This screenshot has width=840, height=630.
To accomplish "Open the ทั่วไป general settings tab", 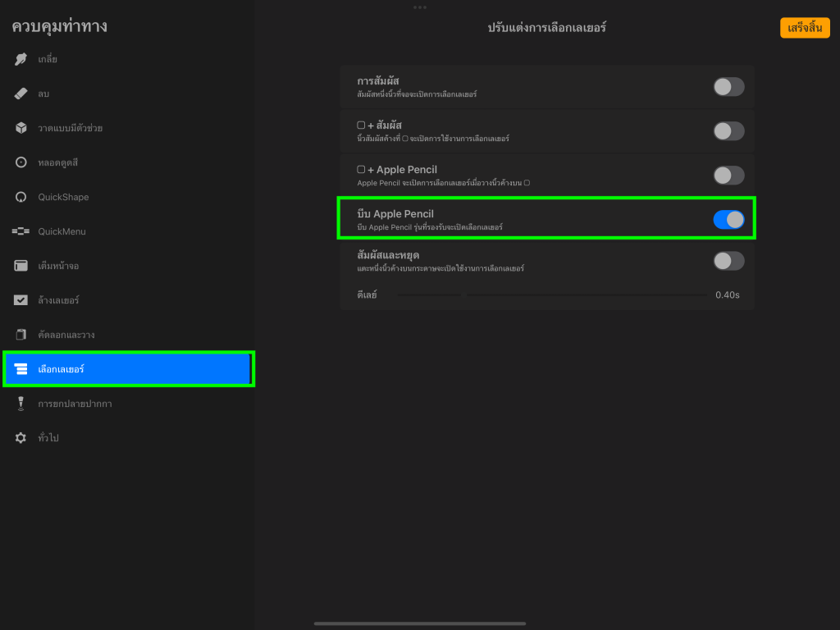I will [48, 438].
